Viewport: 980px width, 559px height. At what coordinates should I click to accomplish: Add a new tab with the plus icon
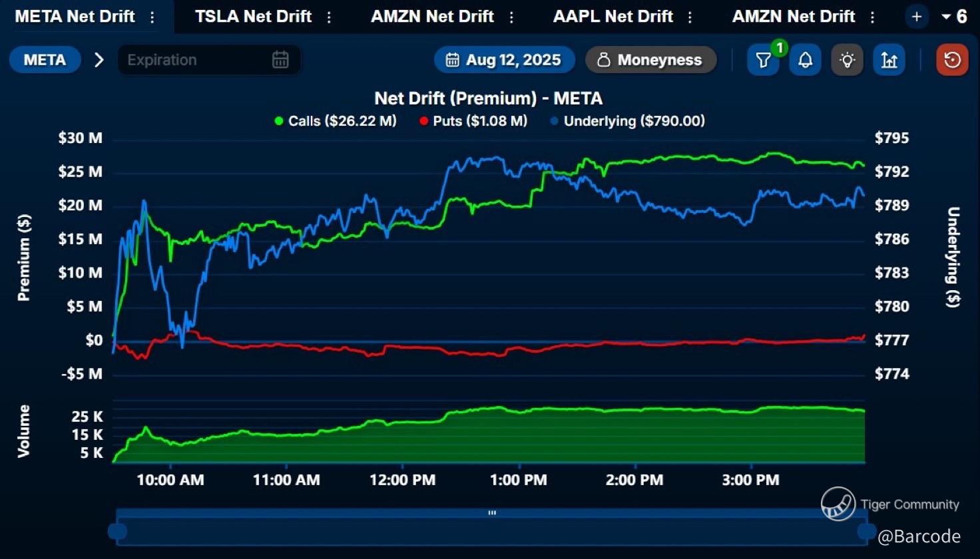(x=917, y=17)
